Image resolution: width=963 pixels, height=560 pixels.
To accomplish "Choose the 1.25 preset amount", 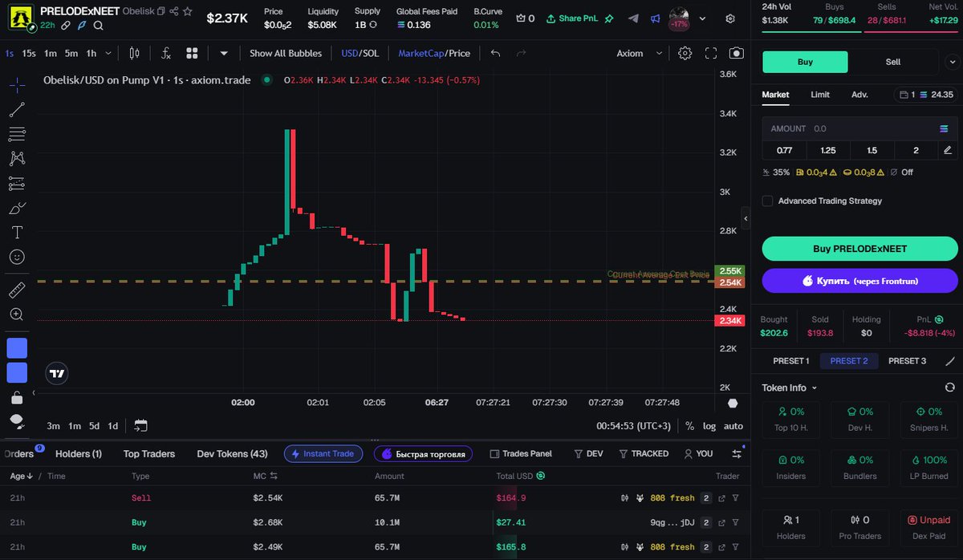I will (x=828, y=150).
